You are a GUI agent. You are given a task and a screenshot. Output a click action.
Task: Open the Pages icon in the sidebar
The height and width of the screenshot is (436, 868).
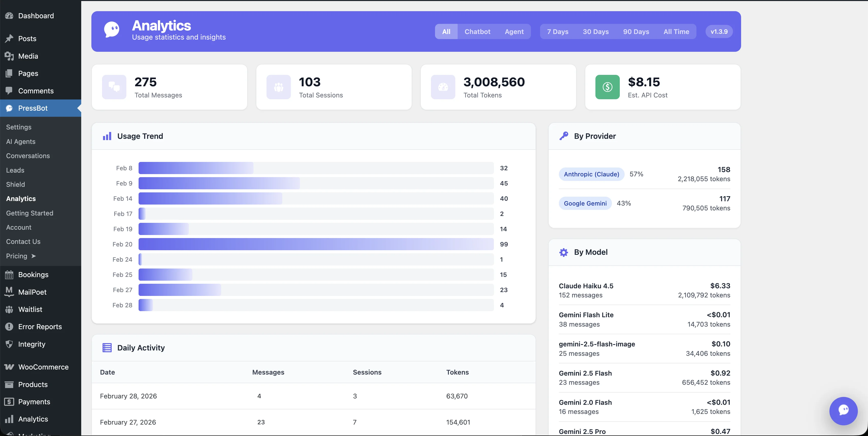(x=9, y=73)
